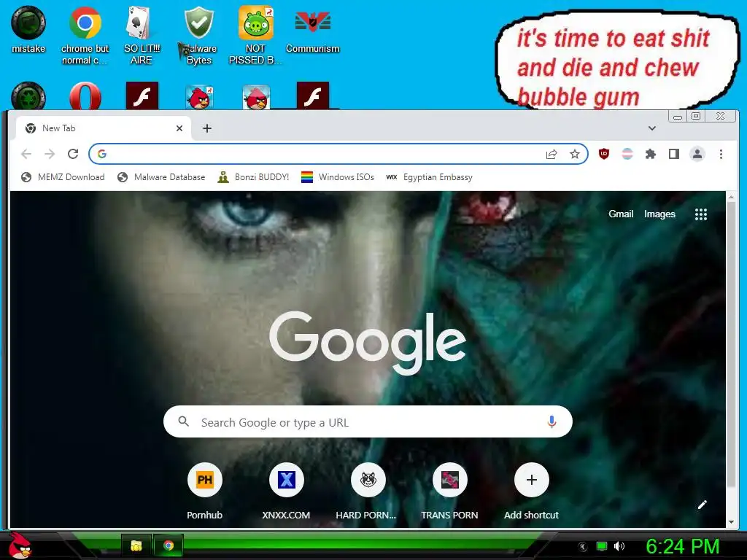Click the Images link
The image size is (747, 560).
point(659,214)
